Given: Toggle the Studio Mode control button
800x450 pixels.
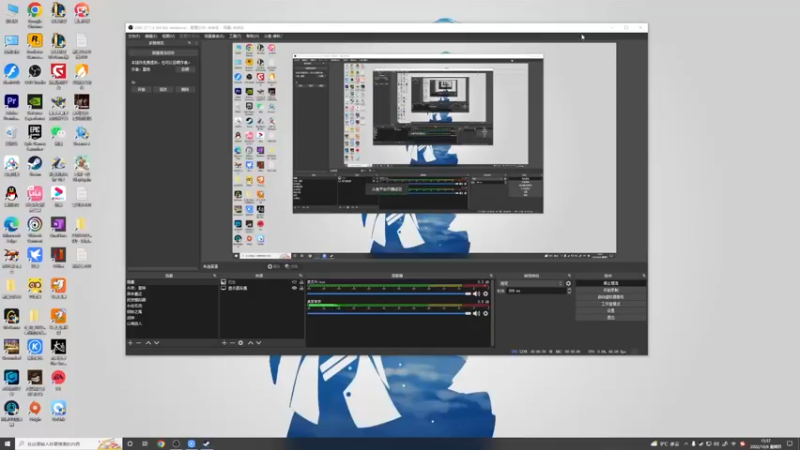Looking at the screenshot, I should tap(611, 304).
